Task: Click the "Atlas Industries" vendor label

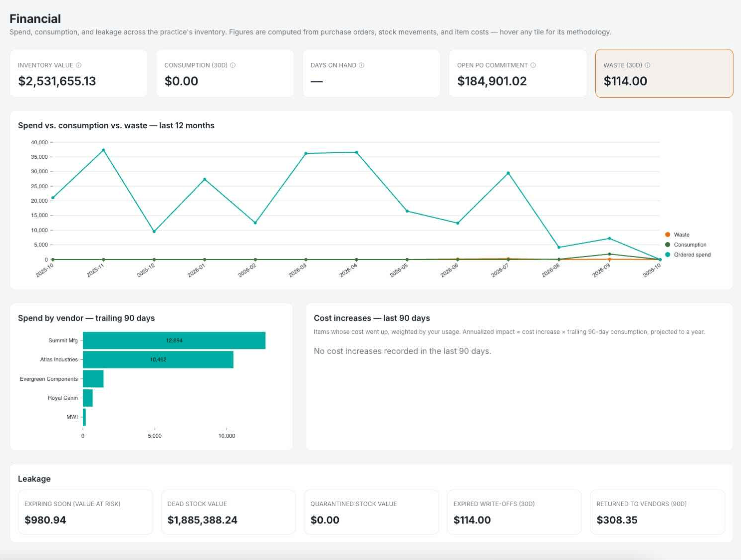Action: (x=59, y=359)
